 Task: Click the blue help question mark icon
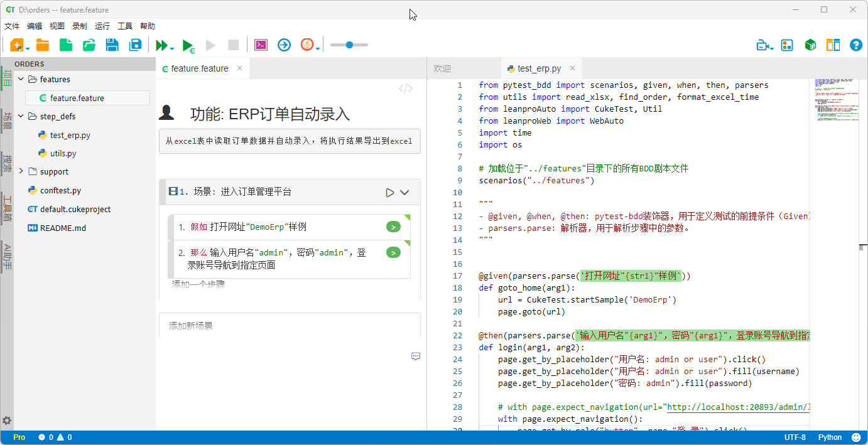pos(855,45)
